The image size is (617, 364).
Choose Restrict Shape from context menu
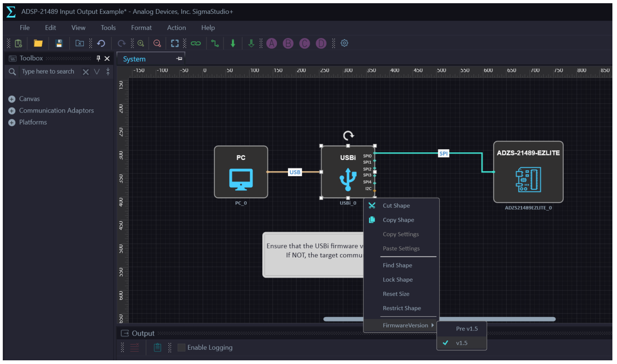tap(401, 308)
